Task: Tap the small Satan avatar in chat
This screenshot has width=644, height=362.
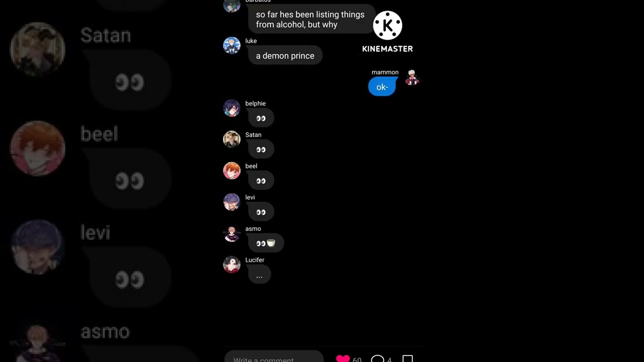Action: (231, 139)
